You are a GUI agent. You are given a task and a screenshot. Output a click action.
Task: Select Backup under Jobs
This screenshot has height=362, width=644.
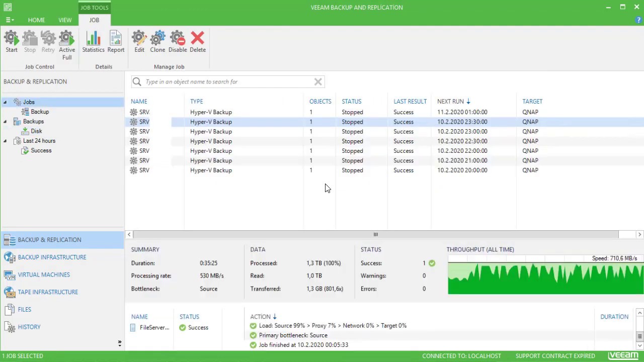coord(40,112)
